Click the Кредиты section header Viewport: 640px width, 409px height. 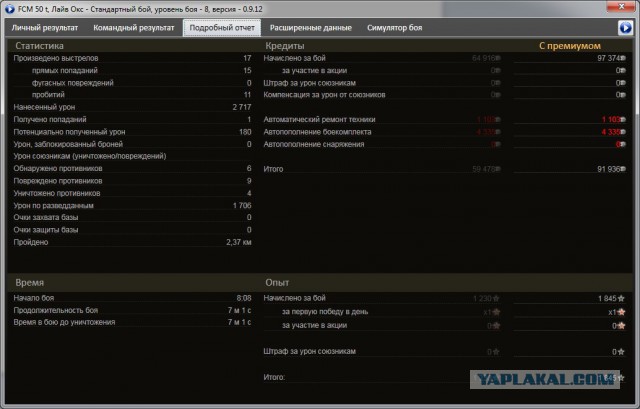point(284,46)
